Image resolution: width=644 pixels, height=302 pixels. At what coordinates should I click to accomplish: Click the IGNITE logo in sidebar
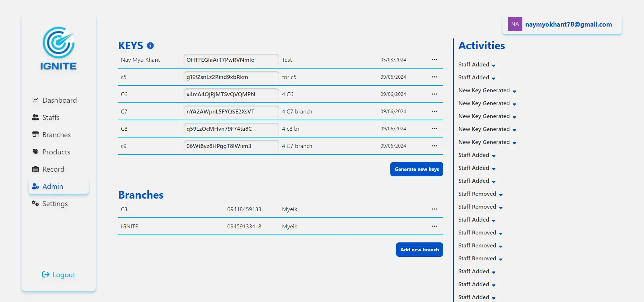(x=58, y=48)
